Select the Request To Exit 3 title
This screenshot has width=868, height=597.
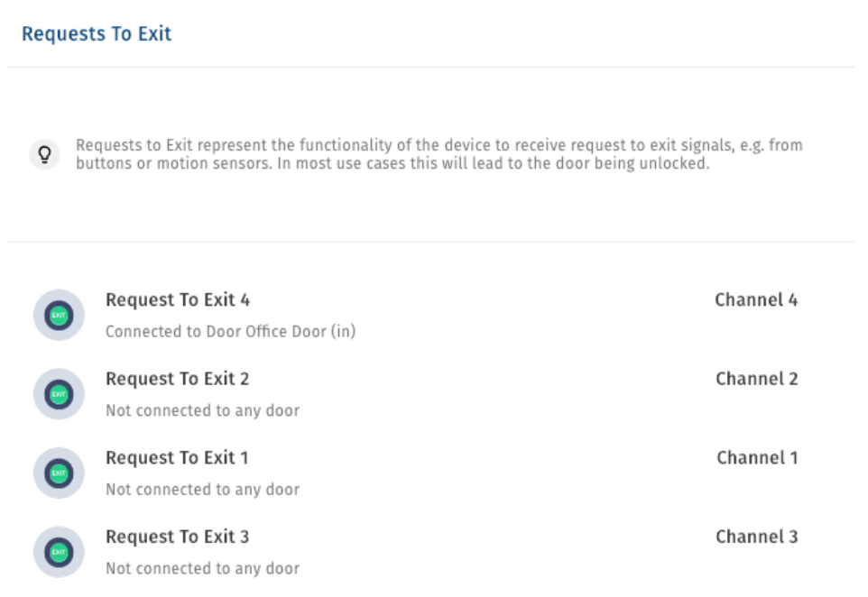point(177,537)
